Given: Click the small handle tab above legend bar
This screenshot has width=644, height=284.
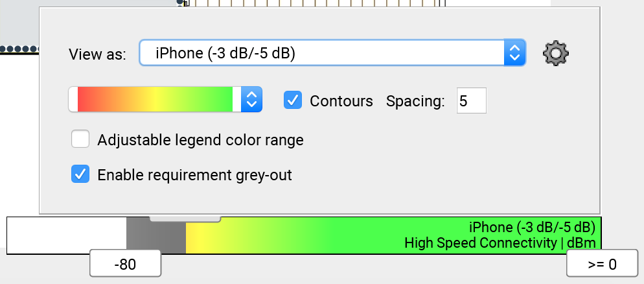Looking at the screenshot, I should [x=185, y=219].
